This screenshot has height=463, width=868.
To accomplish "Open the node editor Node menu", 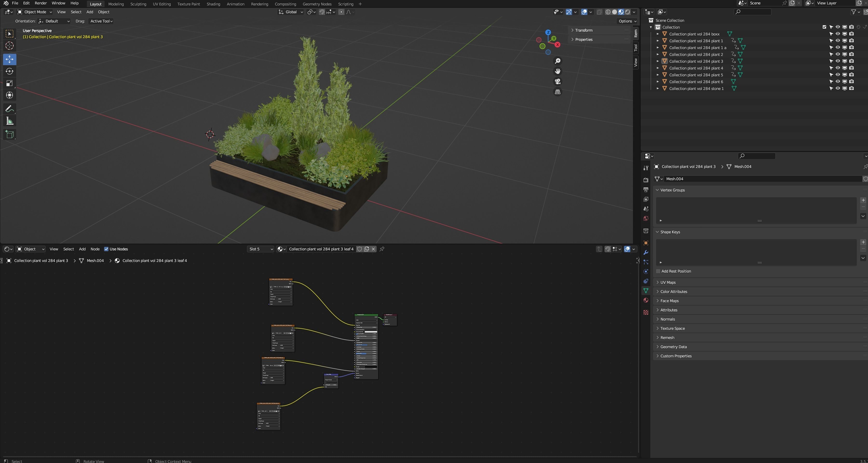I will tap(95, 249).
